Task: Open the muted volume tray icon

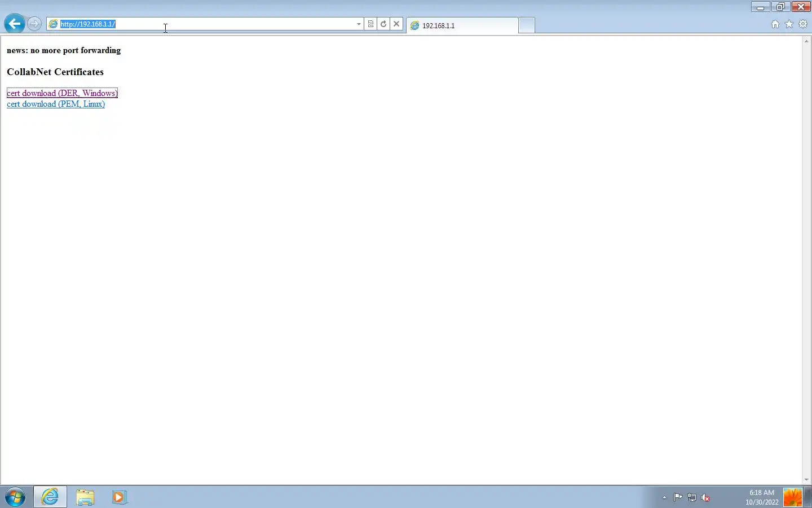Action: tap(705, 497)
